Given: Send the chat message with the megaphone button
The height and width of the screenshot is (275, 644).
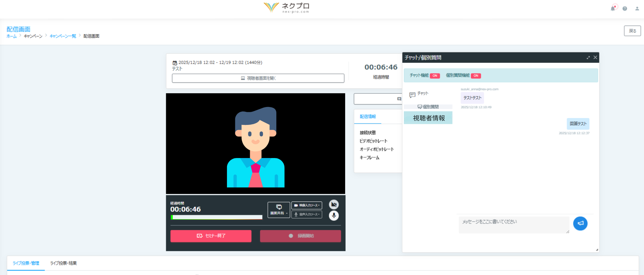Looking at the screenshot, I should (580, 224).
